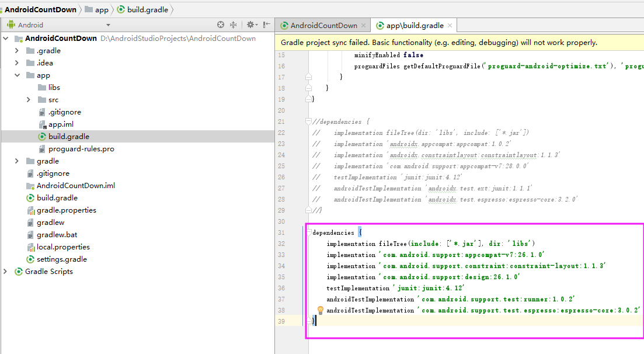The image size is (644, 354).
Task: Select the root .gitignore above AndroidCountDown.iml
Action: 53,173
